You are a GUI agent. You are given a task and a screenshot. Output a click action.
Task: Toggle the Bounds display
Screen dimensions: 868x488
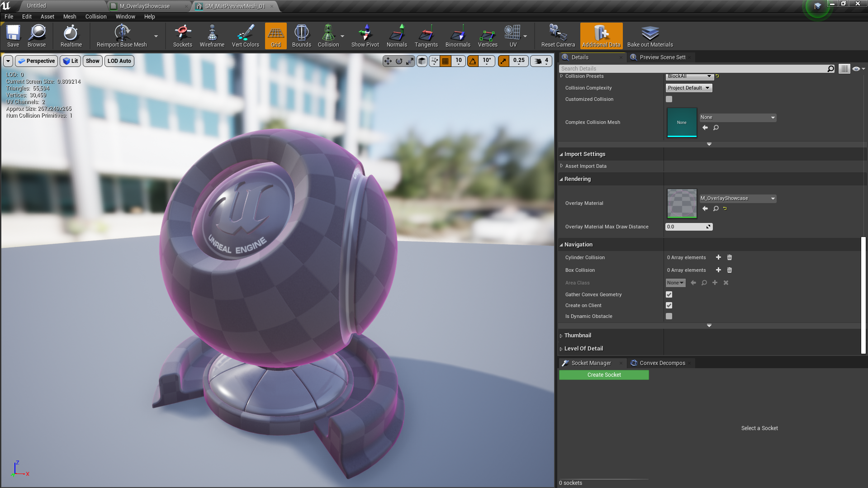[x=301, y=36]
